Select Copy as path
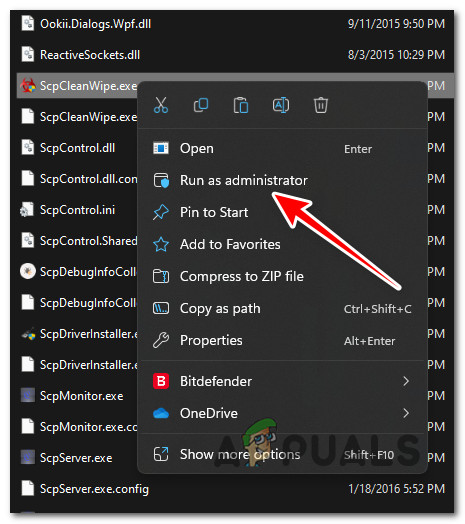The height and width of the screenshot is (524, 465). tap(282, 309)
